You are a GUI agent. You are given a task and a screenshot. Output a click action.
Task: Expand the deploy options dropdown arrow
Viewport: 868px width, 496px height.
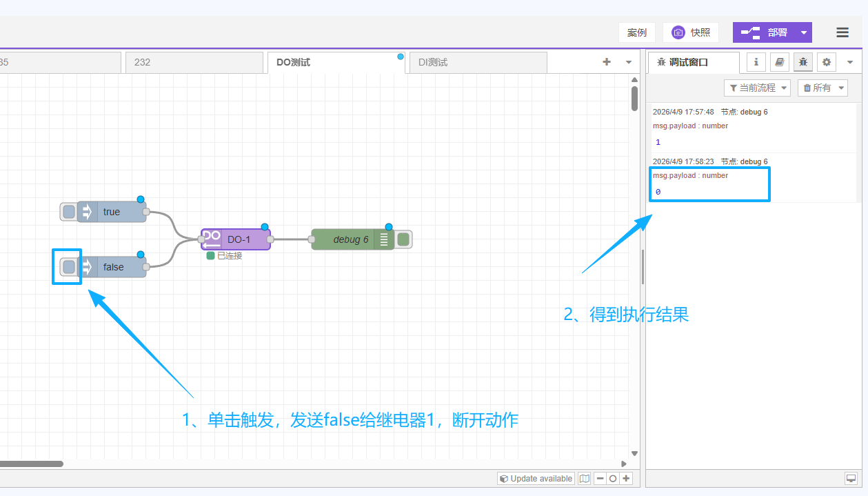tap(803, 32)
